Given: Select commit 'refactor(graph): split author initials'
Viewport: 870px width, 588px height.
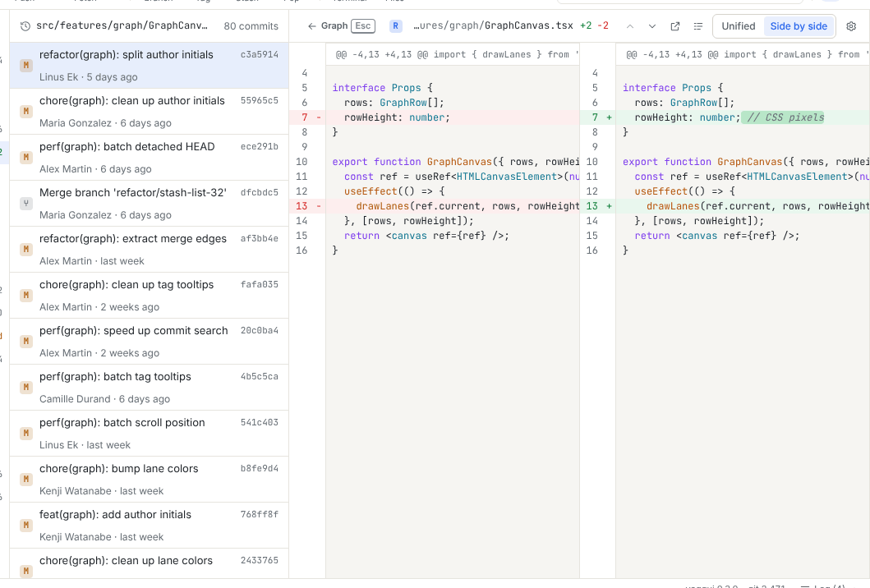Looking at the screenshot, I should (150, 66).
